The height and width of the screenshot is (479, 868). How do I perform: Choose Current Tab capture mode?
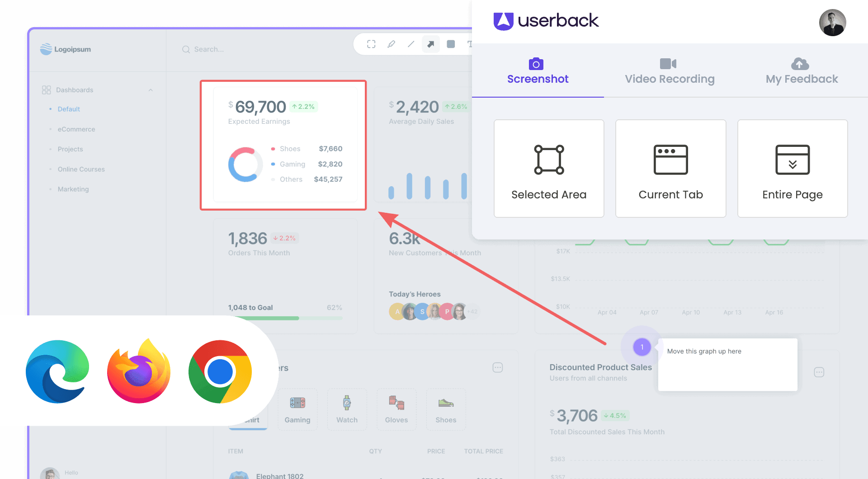(670, 168)
